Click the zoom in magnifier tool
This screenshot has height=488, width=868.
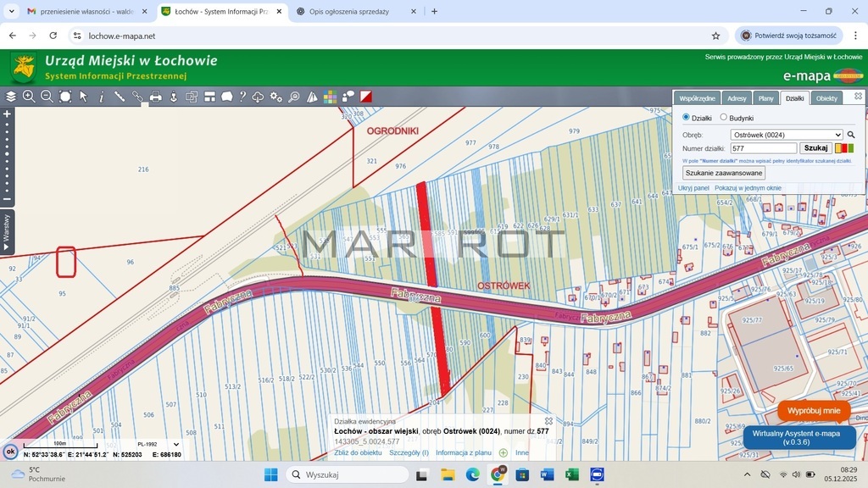[29, 97]
